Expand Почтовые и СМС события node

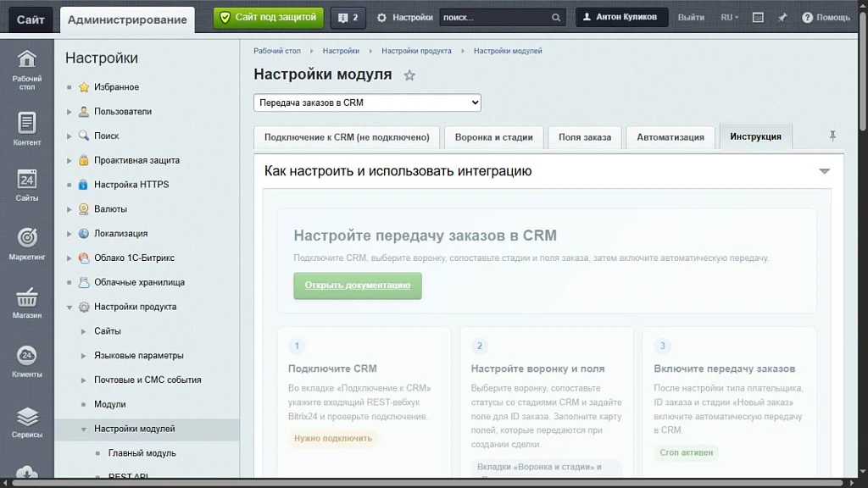[x=84, y=380]
